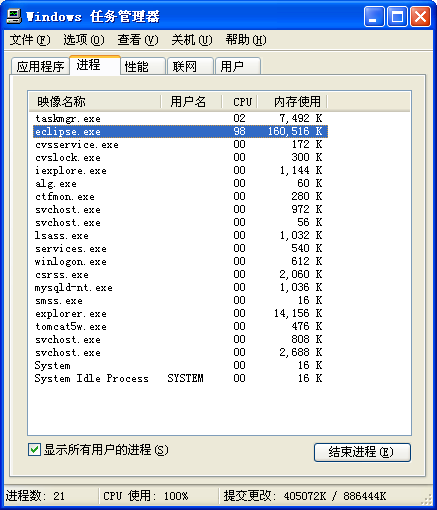Screen dimensions: 437x510
Task: Click eclipse.exe CPU value 98
Action: (x=239, y=131)
